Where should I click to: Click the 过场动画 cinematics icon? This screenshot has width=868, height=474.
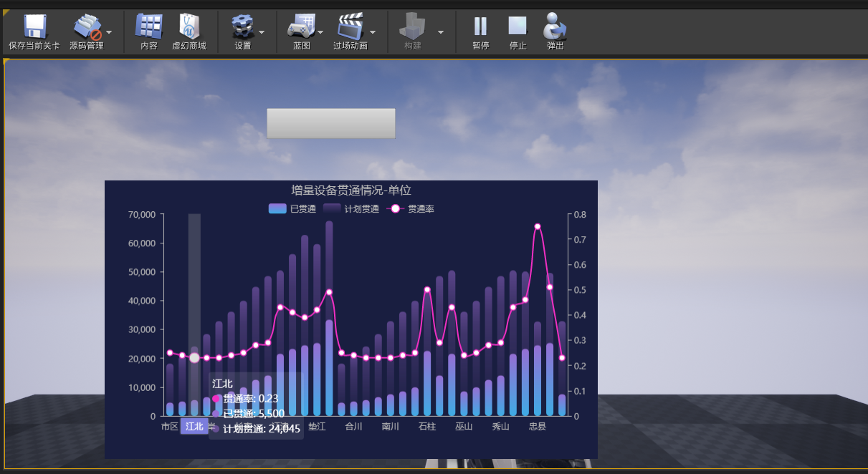point(352,29)
